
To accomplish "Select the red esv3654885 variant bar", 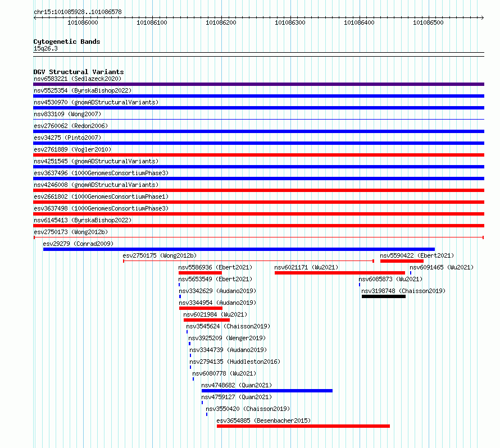I will point(303,426).
